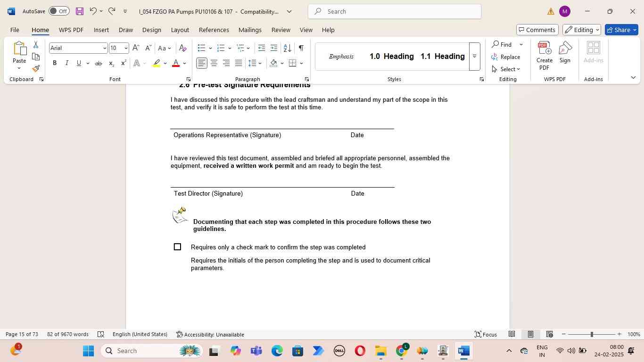Image resolution: width=644 pixels, height=362 pixels.
Task: Toggle Print Layout view
Action: (530, 334)
